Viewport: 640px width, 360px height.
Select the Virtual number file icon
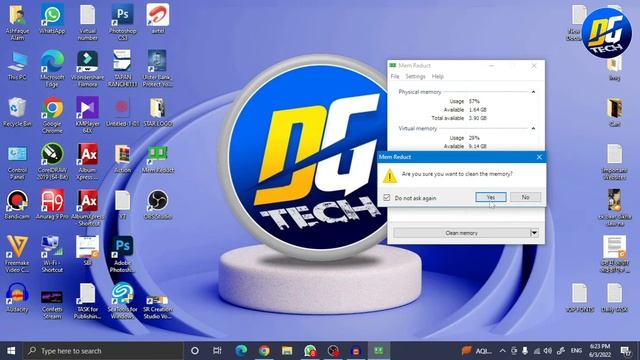click(x=87, y=22)
